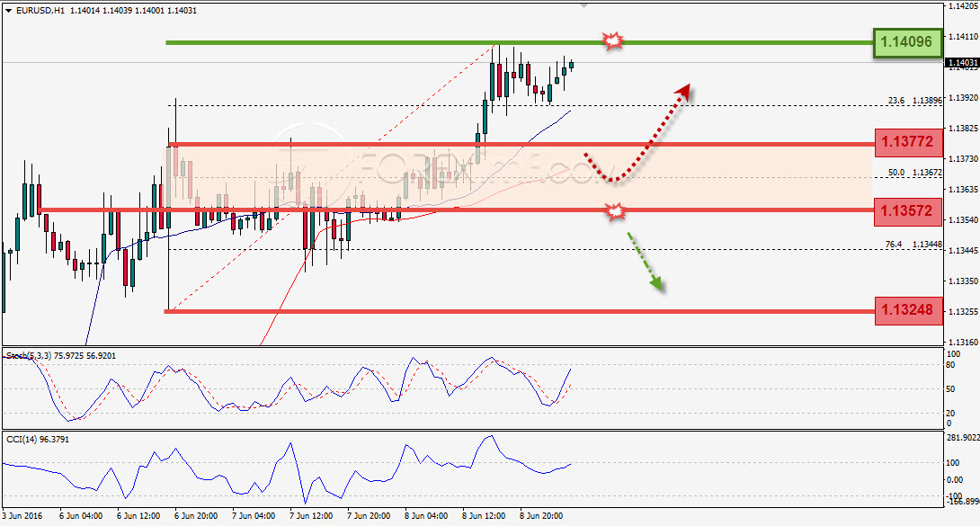Click the Fibonacci label 23.6 1.13896
Screen dimensions: 980x526
(915, 101)
